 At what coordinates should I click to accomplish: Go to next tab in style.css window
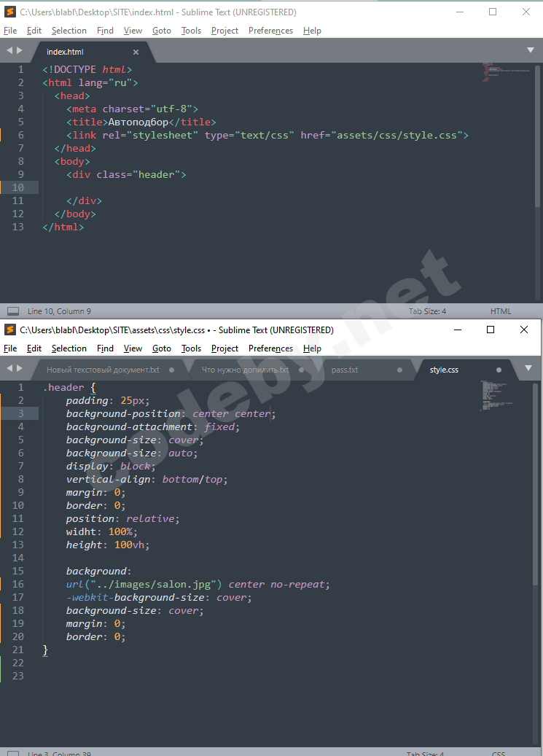coord(19,368)
